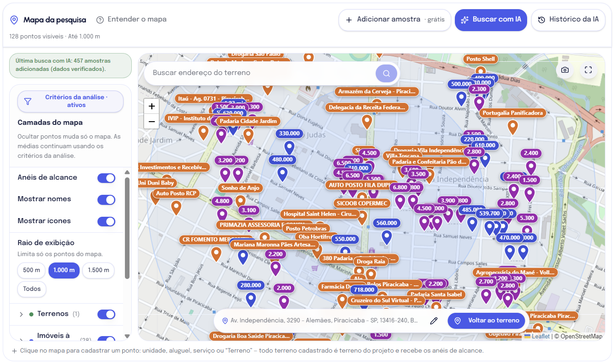Toggle the Anéis de alcance switch
615x364 pixels.
tap(106, 178)
